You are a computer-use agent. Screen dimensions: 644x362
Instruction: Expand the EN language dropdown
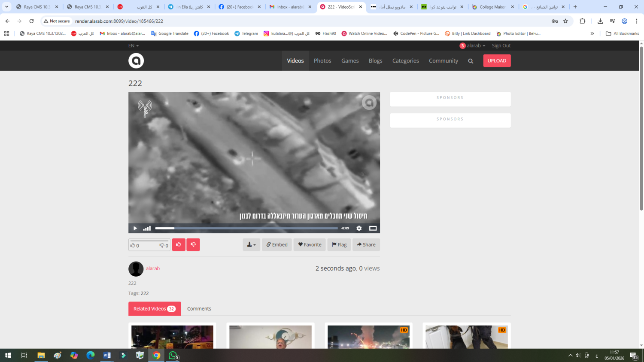[x=133, y=45]
